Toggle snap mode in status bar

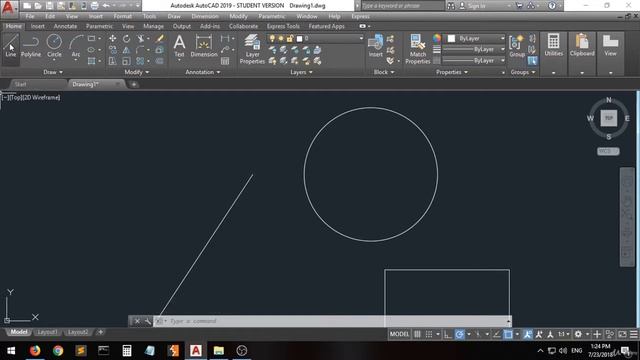pyautogui.click(x=429, y=334)
